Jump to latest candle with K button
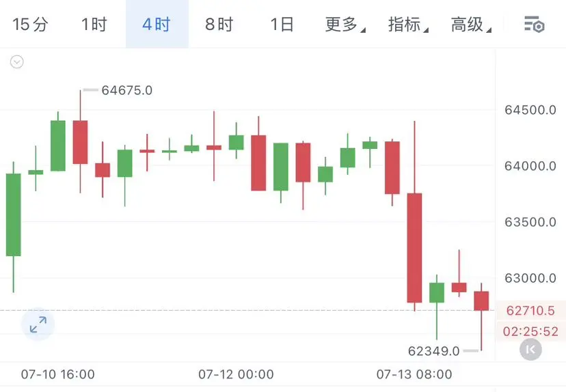566x392 pixels. tap(530, 350)
